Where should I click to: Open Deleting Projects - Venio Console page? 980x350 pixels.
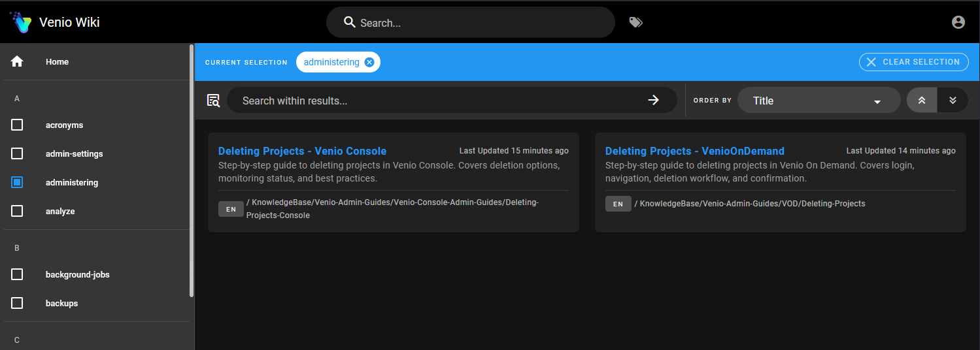[x=302, y=151]
